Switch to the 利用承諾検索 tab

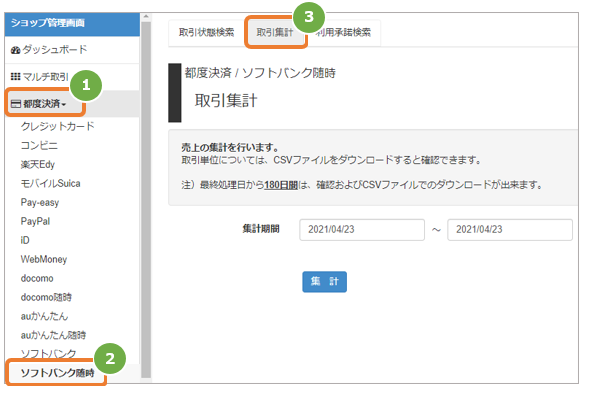(x=343, y=33)
